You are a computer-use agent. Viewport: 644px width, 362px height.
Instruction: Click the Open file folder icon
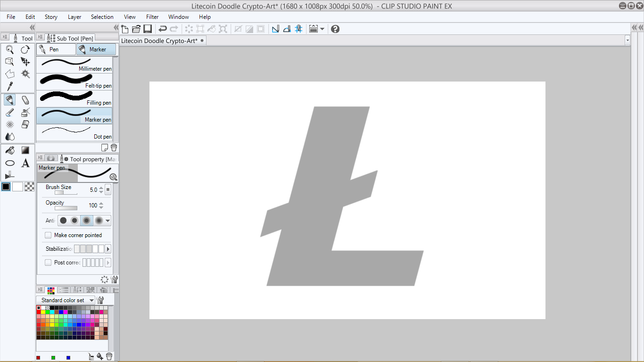point(136,29)
